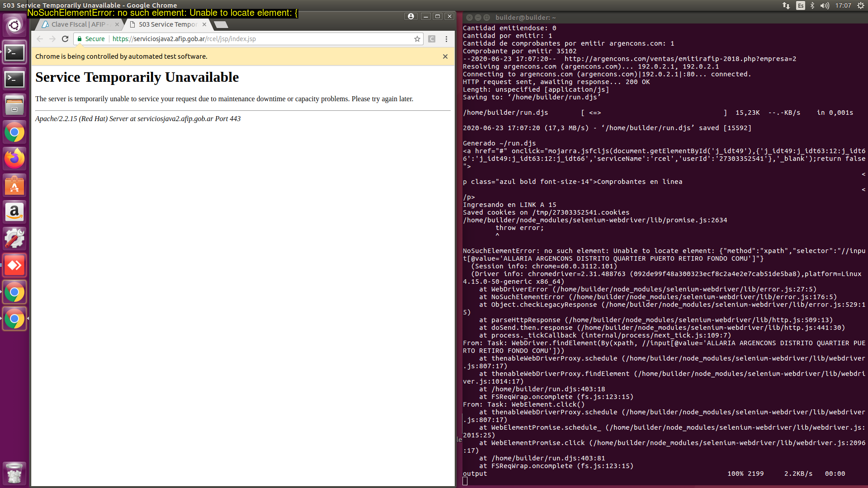Open Chrome user profile button
Screen dimensions: 868x488
(410, 16)
